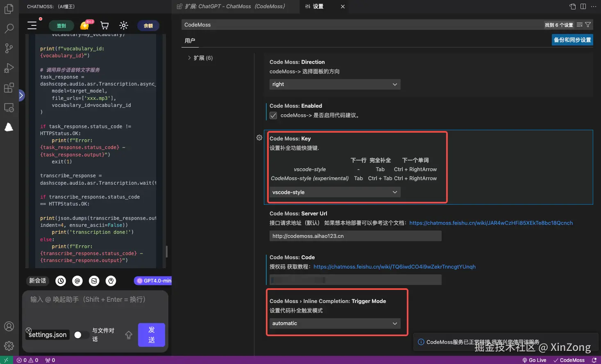Close the 设置 editor tab
Screen dimensions: 601x364
[343, 7]
